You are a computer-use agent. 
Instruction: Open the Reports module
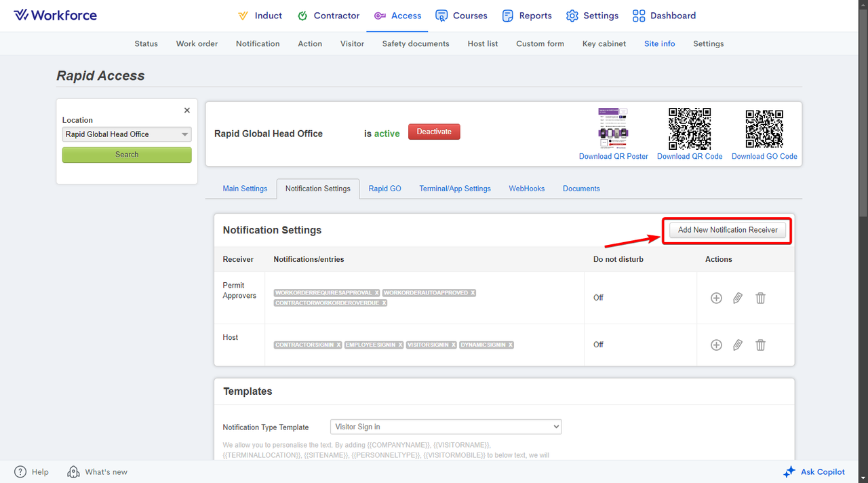click(527, 16)
